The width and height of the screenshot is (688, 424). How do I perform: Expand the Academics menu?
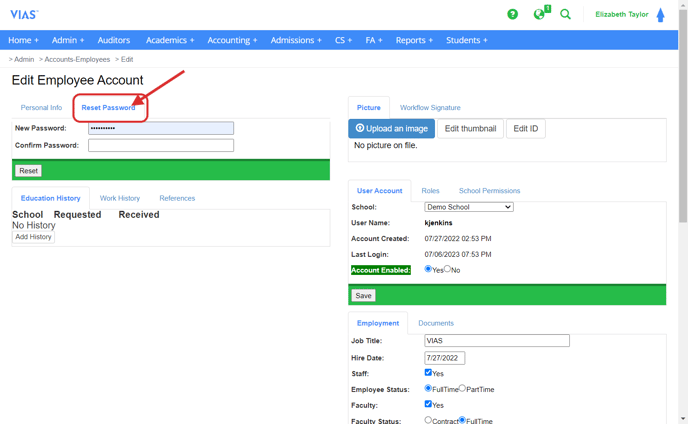point(170,40)
